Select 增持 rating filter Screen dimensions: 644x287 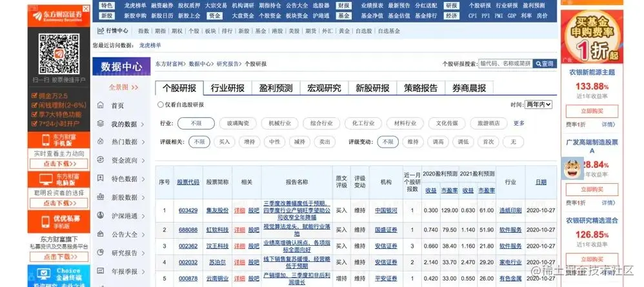pos(249,142)
